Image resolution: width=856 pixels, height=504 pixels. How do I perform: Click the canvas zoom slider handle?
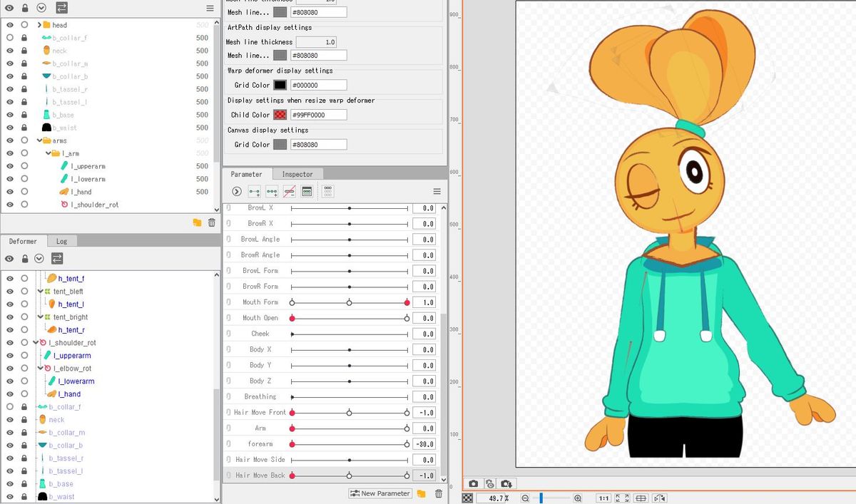[541, 498]
